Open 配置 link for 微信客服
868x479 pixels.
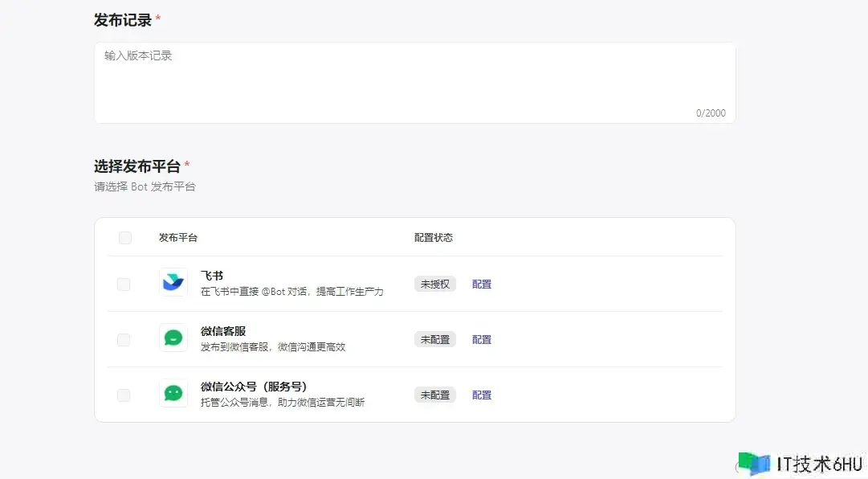tap(482, 340)
